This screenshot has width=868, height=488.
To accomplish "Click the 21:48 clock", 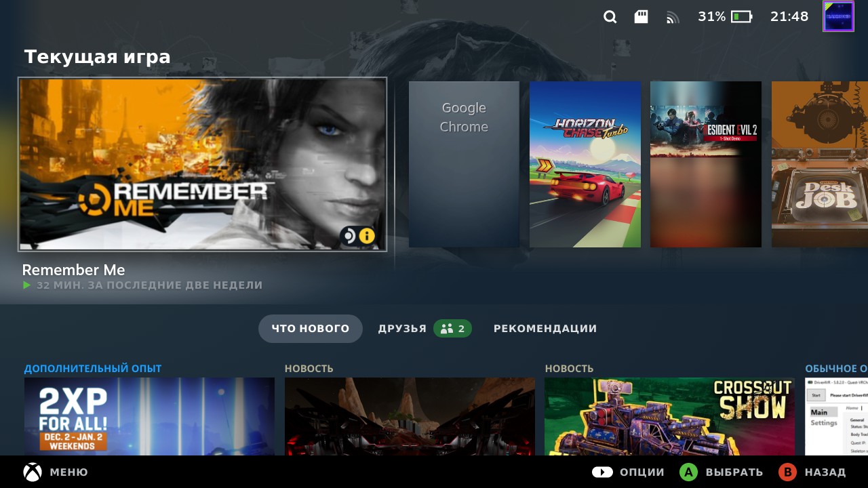I will pos(789,17).
